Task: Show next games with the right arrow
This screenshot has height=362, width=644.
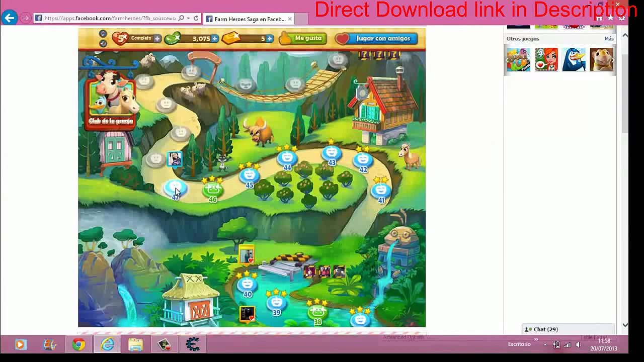Action: tap(613, 60)
